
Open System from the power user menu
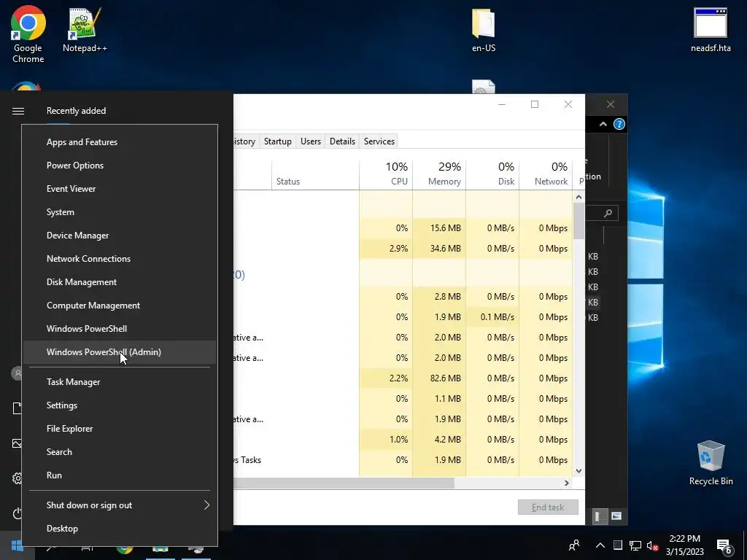pyautogui.click(x=120, y=212)
